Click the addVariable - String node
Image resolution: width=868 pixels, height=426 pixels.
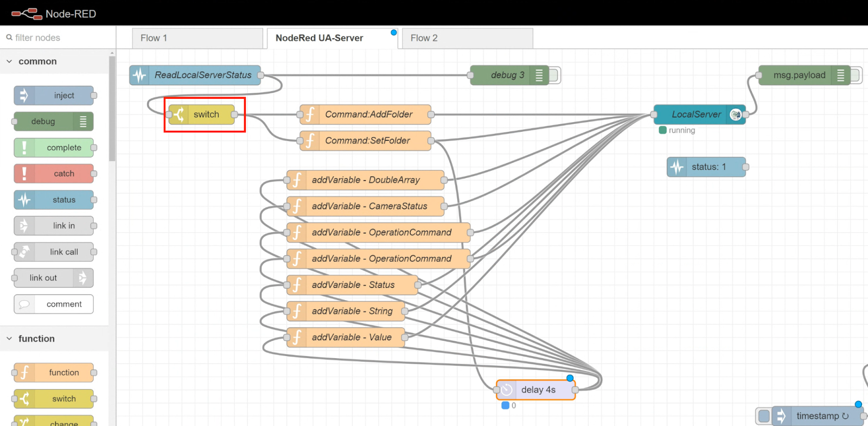pyautogui.click(x=346, y=311)
